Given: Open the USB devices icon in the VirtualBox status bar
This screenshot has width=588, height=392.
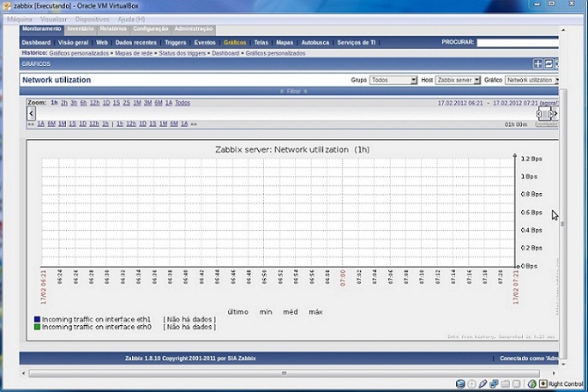Looking at the screenshot, I should [x=483, y=383].
